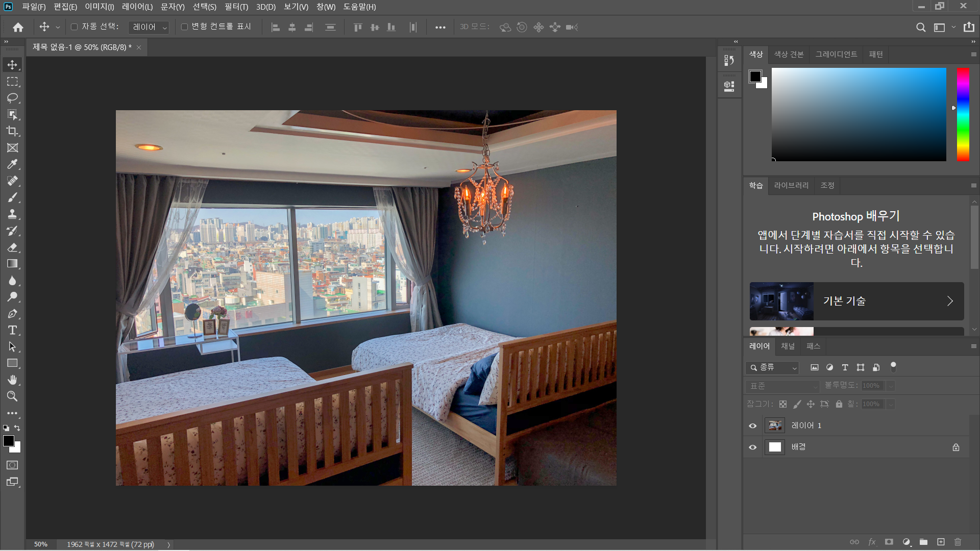The width and height of the screenshot is (980, 551).
Task: Switch to the 채널 tab
Action: click(788, 346)
